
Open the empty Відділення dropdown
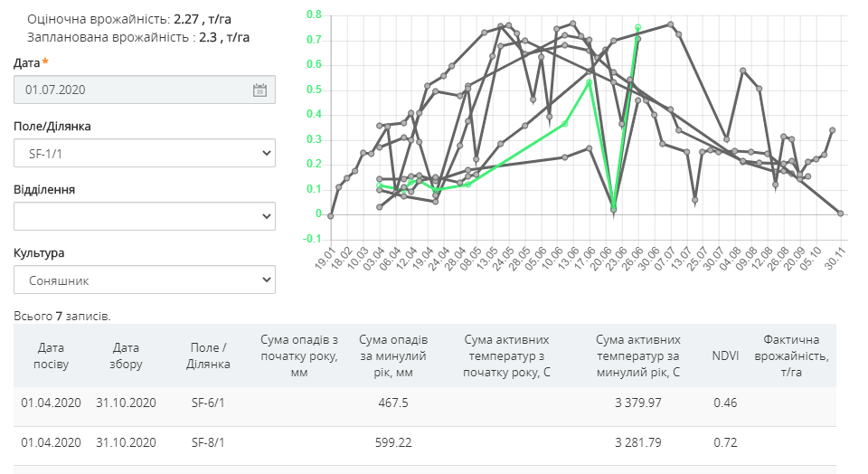click(145, 217)
